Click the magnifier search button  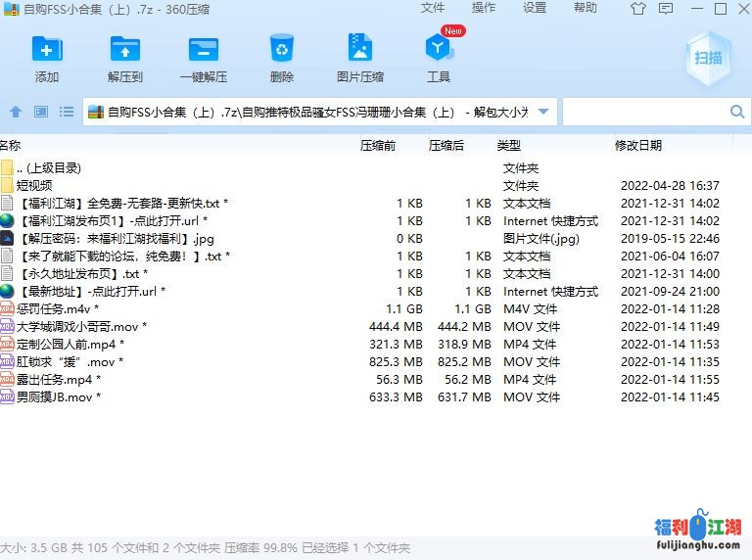pos(737,112)
